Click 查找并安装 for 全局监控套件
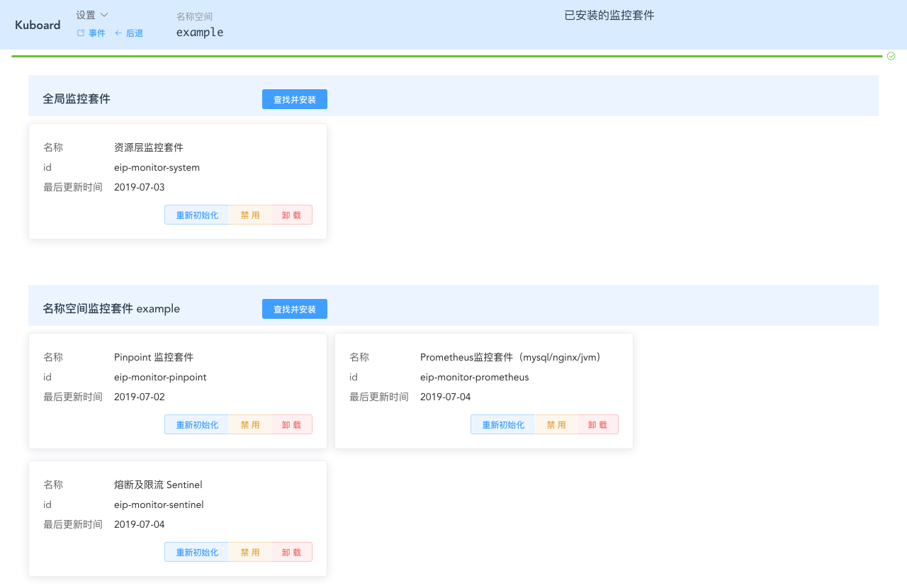907x588 pixels. pos(294,99)
